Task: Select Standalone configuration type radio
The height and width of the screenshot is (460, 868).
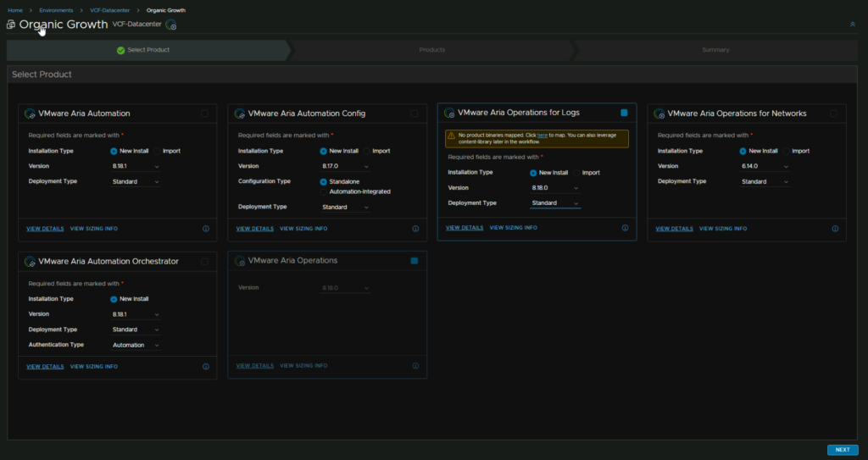Action: click(323, 182)
